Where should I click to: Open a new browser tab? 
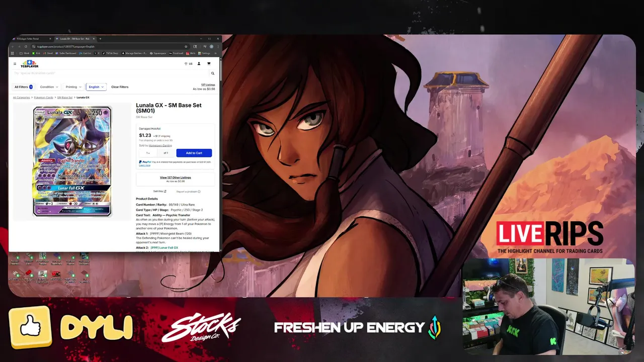point(100,39)
